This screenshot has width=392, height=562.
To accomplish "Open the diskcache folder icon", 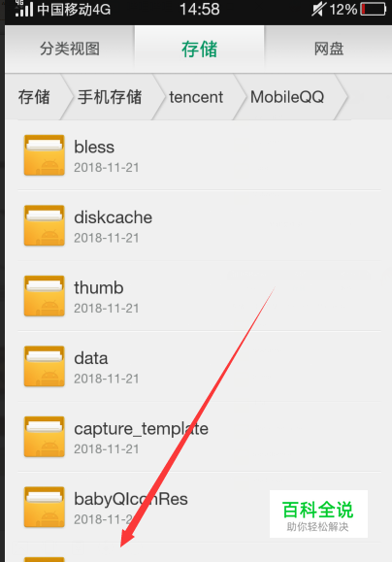I will point(44,225).
